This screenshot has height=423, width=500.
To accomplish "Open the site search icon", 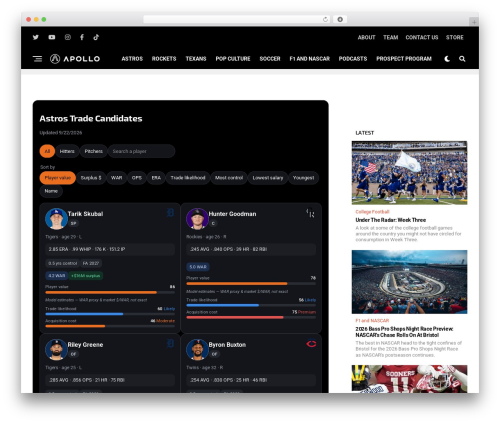I will pos(462,59).
